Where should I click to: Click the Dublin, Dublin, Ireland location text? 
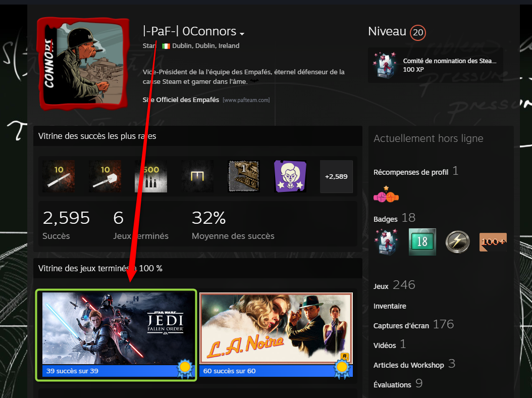[x=206, y=46]
